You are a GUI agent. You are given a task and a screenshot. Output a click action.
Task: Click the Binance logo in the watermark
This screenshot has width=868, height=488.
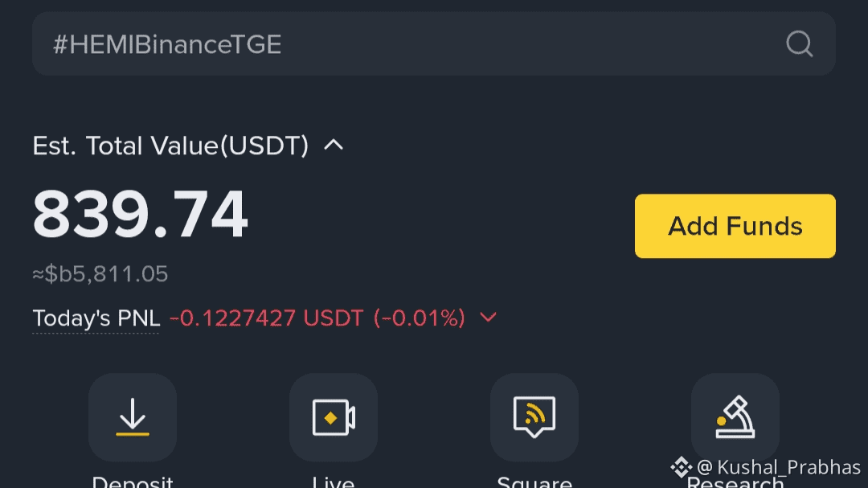point(681,467)
